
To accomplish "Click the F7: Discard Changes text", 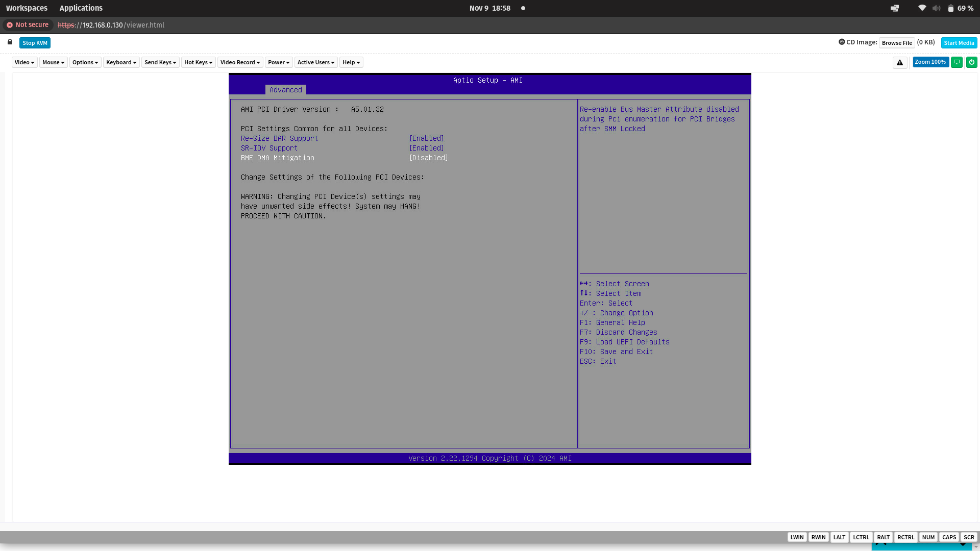I will pyautogui.click(x=619, y=332).
